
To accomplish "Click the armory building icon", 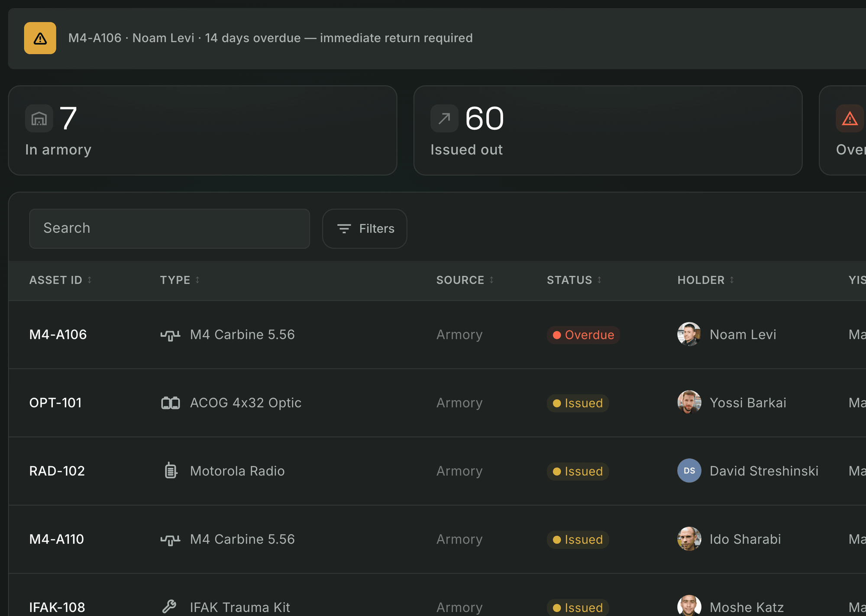I will pyautogui.click(x=39, y=118).
